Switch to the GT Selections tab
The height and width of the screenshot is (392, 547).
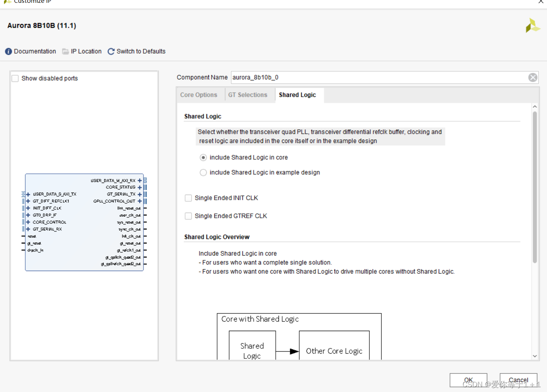coord(248,95)
